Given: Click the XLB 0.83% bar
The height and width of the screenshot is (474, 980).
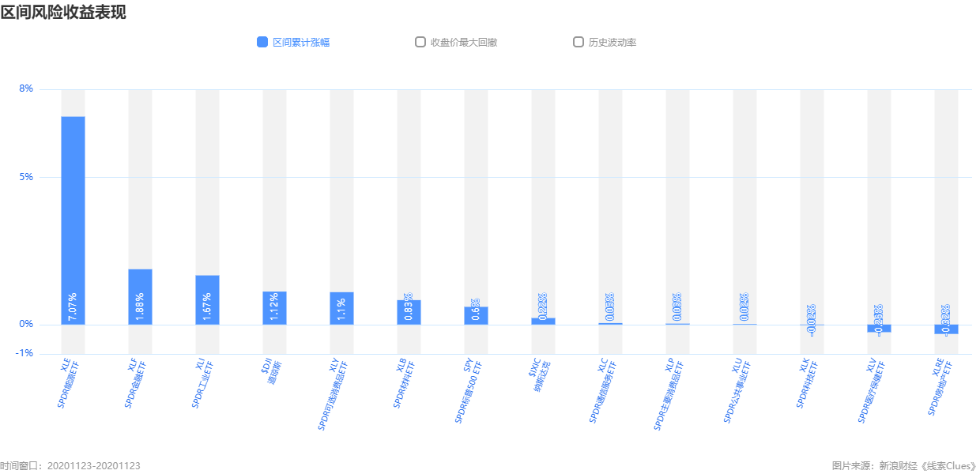Looking at the screenshot, I should pos(409,312).
